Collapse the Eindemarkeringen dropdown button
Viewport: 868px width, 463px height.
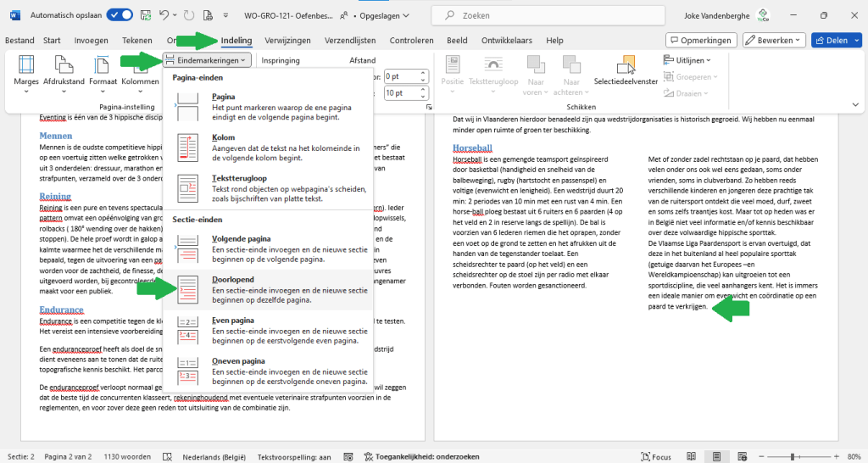(207, 60)
